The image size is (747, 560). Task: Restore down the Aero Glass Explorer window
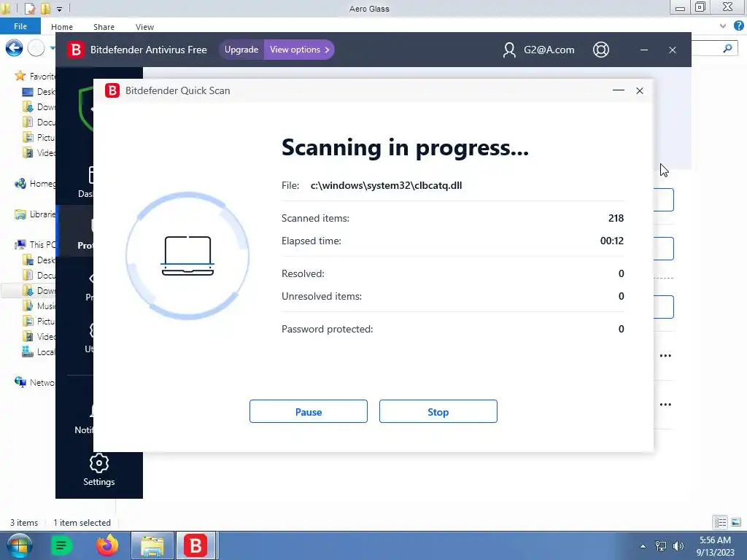pyautogui.click(x=700, y=7)
